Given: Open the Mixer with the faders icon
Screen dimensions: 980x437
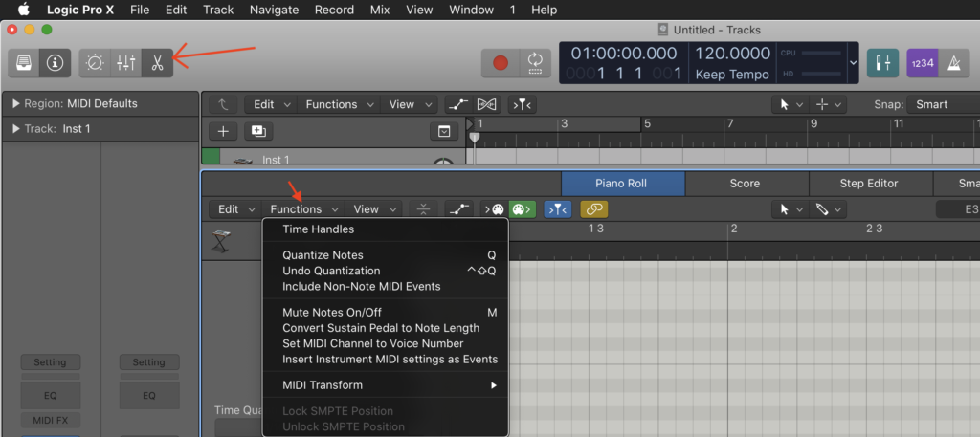Looking at the screenshot, I should tap(126, 63).
